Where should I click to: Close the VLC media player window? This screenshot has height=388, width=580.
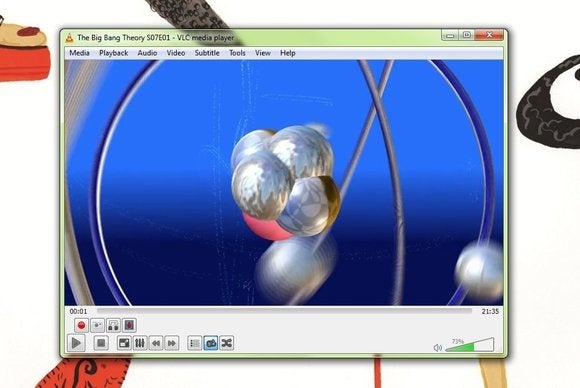coord(489,36)
